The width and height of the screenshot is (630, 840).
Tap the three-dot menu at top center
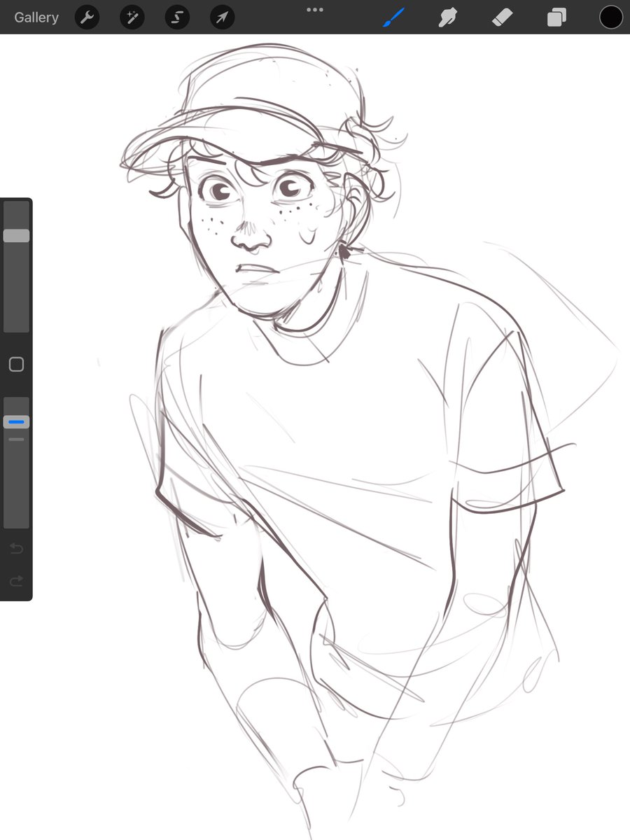point(315,10)
